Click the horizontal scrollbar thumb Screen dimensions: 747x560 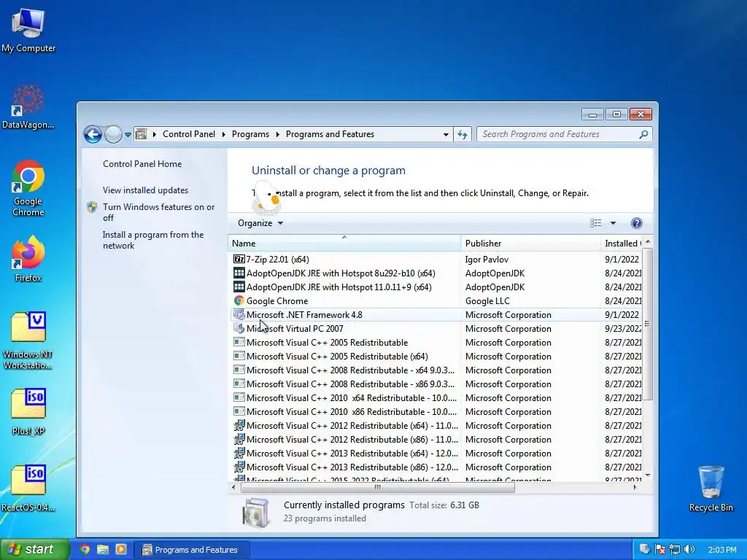[x=378, y=487]
